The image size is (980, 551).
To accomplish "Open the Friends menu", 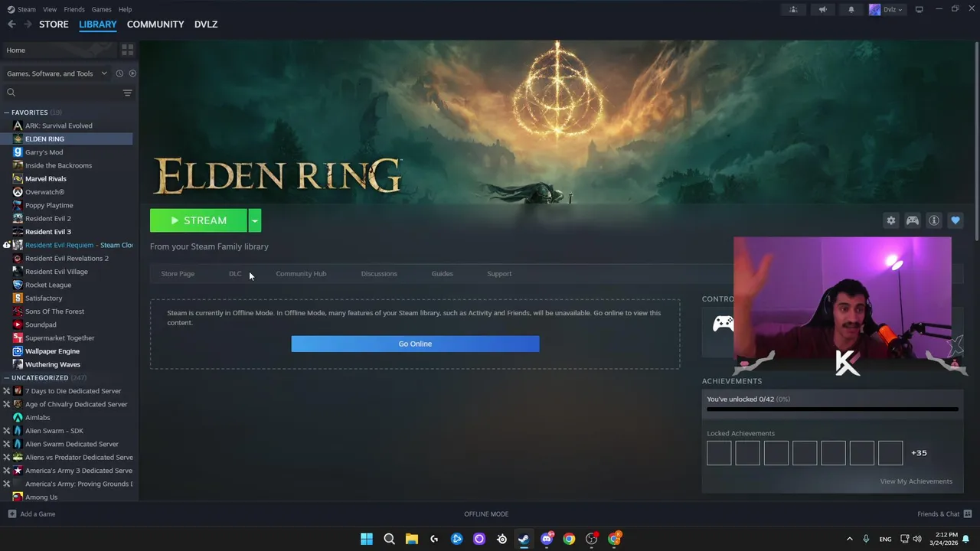I will 74,9.
